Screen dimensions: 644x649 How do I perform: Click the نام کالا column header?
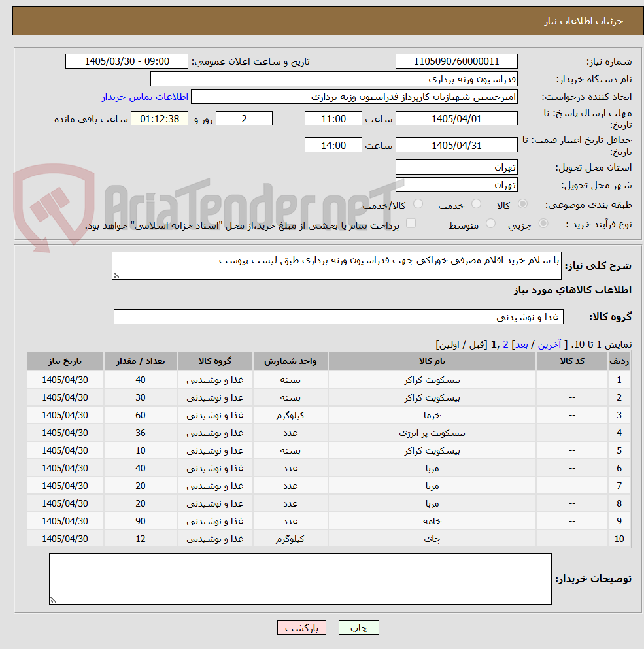click(432, 361)
